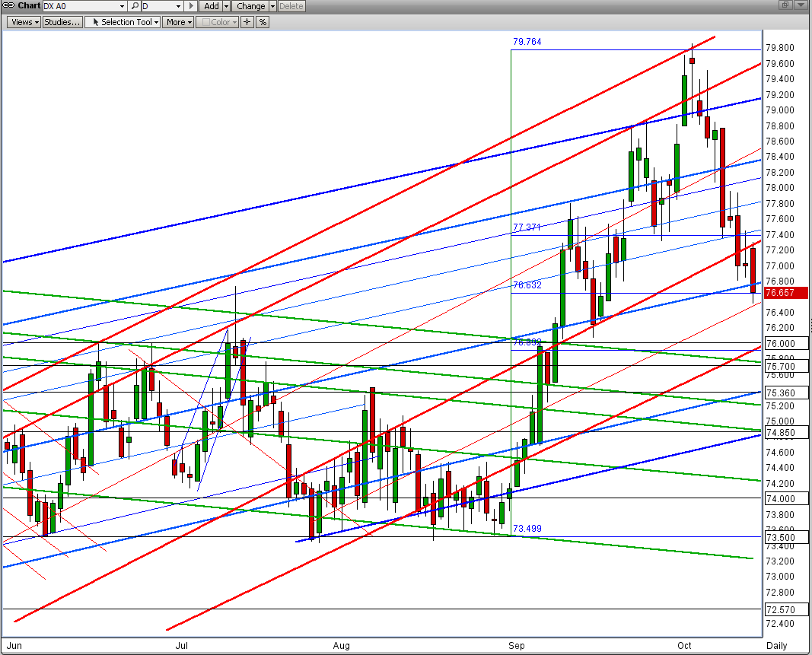
Task: Click the 76.632 retracement label
Action: [x=527, y=285]
